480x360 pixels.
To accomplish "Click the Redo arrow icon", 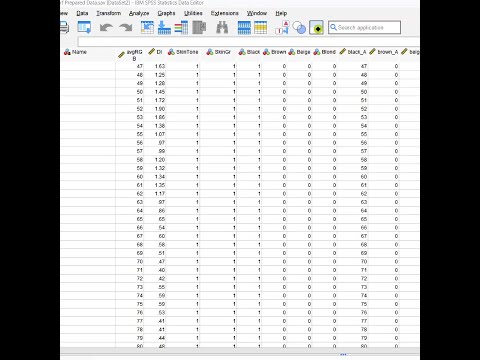I will 126,28.
